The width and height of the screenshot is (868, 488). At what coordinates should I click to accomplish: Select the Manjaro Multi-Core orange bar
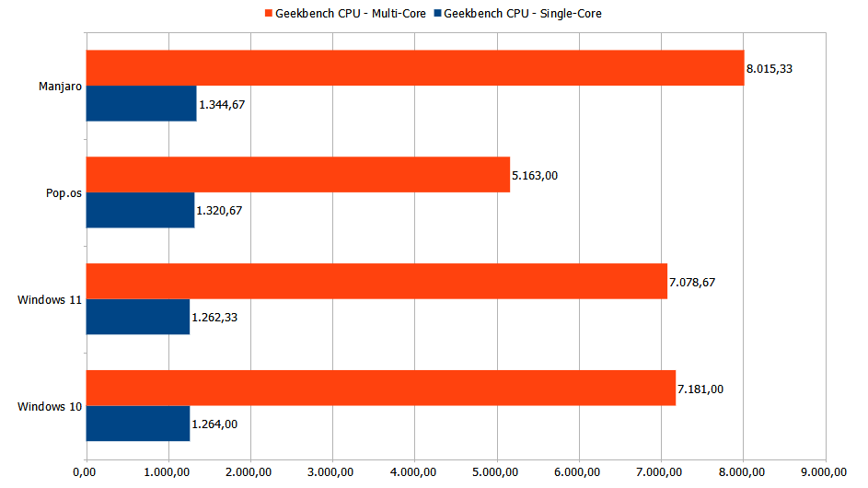click(x=415, y=68)
